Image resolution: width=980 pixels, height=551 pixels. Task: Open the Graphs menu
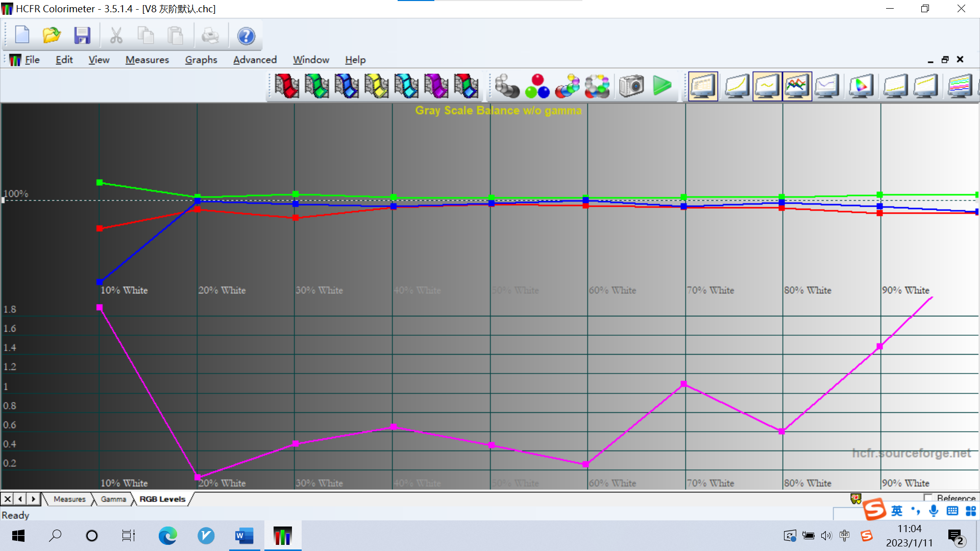tap(201, 60)
